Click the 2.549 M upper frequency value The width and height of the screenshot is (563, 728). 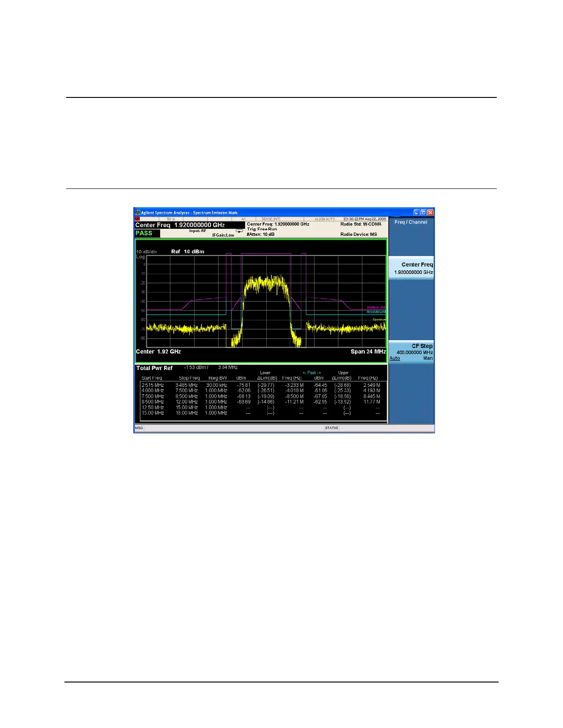(372, 385)
